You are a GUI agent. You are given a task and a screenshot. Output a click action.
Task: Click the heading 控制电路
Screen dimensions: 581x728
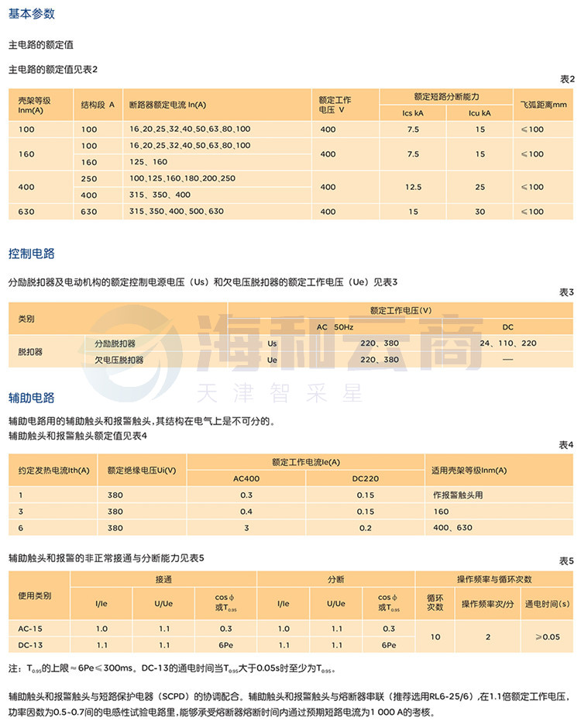coord(32,254)
